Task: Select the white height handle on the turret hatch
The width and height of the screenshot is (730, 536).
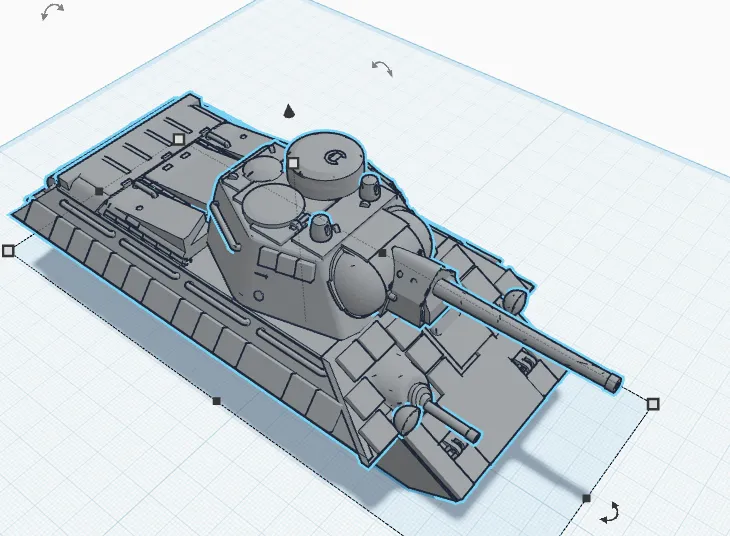Action: [x=293, y=163]
